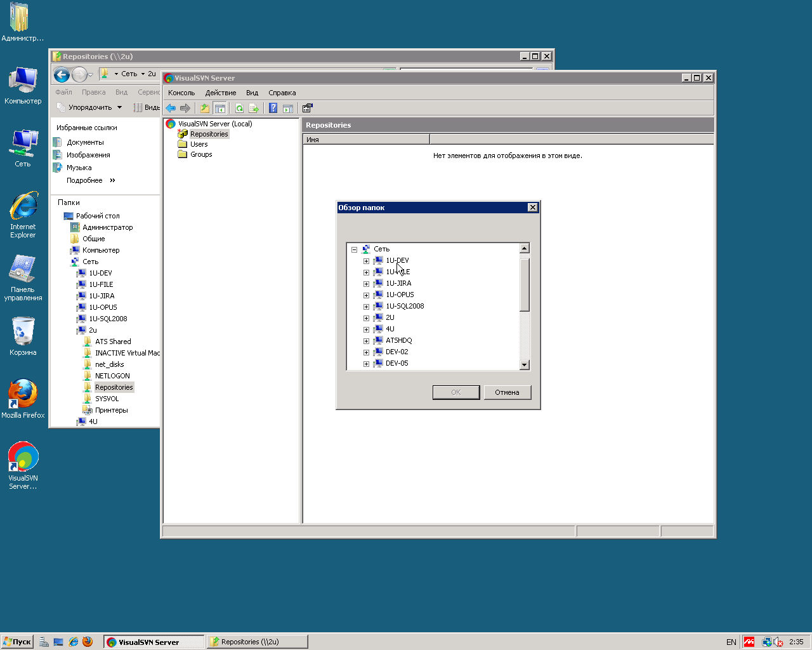Image resolution: width=812 pixels, height=650 pixels.
Task: Expand 1U-JIRA node in folder browse dialog
Action: pyautogui.click(x=366, y=284)
